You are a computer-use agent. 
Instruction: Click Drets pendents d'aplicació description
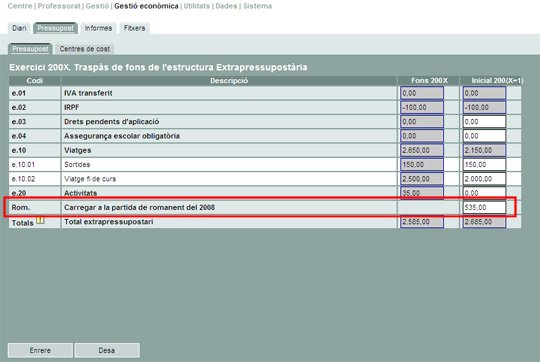112,122
